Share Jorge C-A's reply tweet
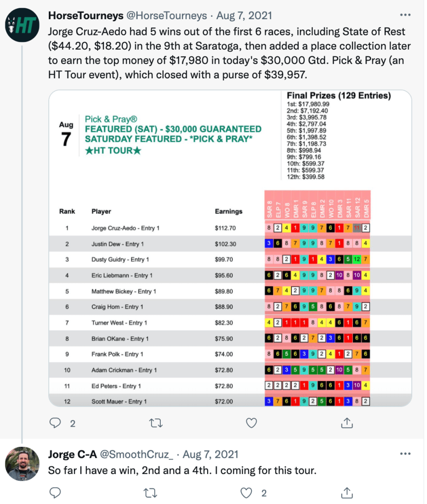 click(x=347, y=493)
